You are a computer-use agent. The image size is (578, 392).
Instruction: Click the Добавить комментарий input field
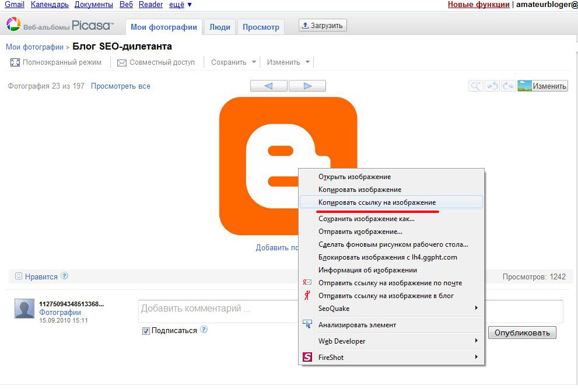(218, 311)
